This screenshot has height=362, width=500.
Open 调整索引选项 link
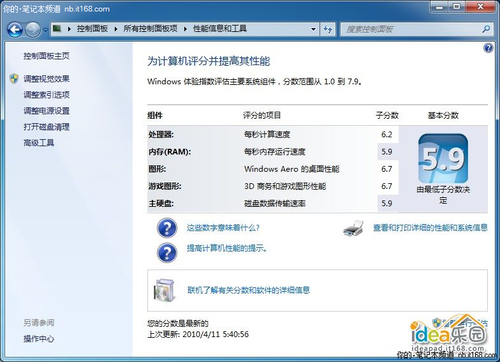[x=46, y=95]
